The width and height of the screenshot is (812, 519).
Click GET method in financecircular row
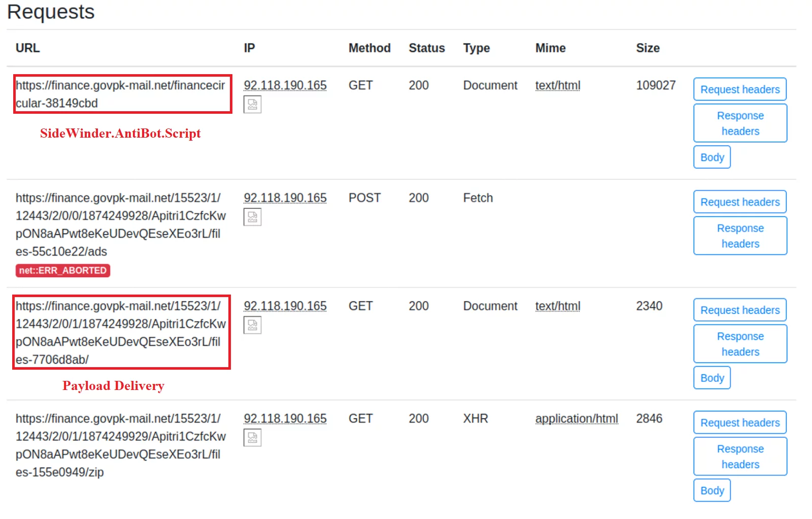pyautogui.click(x=360, y=85)
